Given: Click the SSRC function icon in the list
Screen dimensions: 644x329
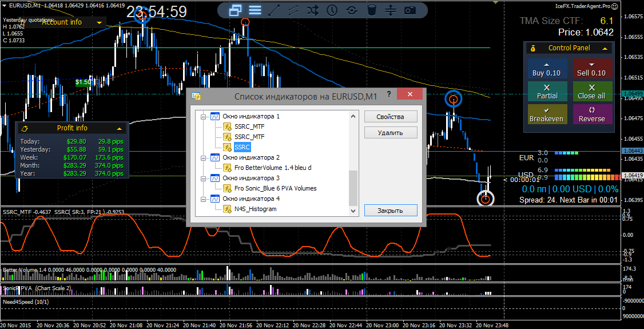Looking at the screenshot, I should point(228,147).
